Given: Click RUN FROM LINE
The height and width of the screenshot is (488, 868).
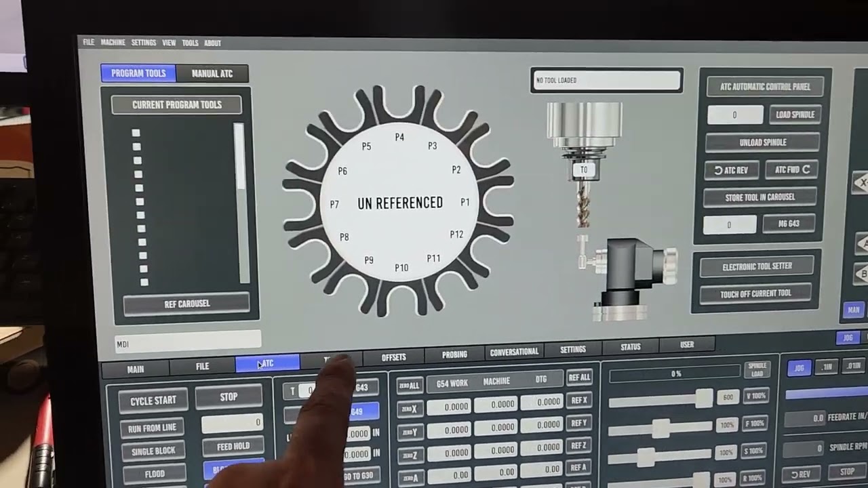Looking at the screenshot, I should (x=152, y=428).
